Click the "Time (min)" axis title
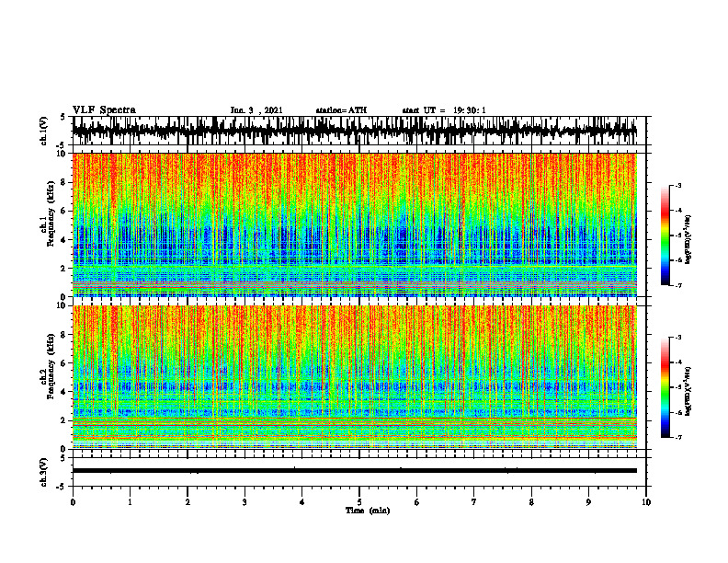 pos(368,511)
